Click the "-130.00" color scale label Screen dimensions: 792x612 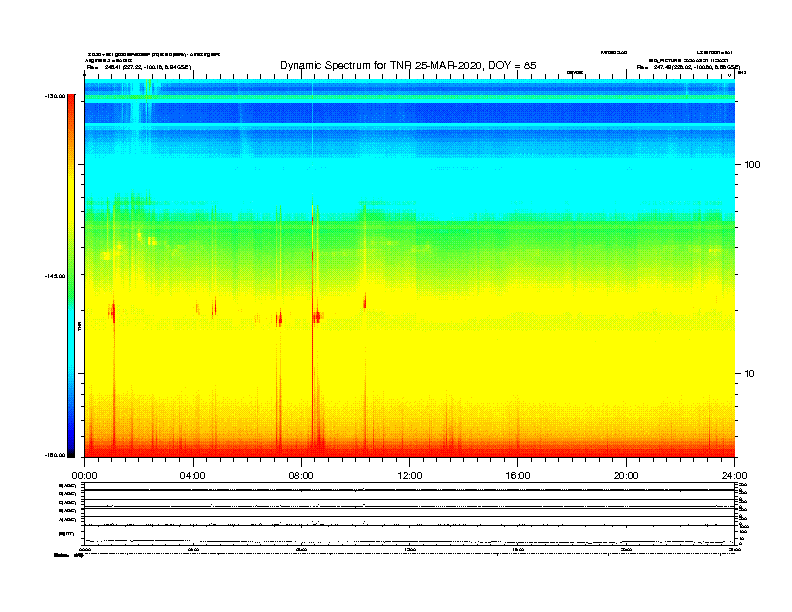click(x=55, y=96)
